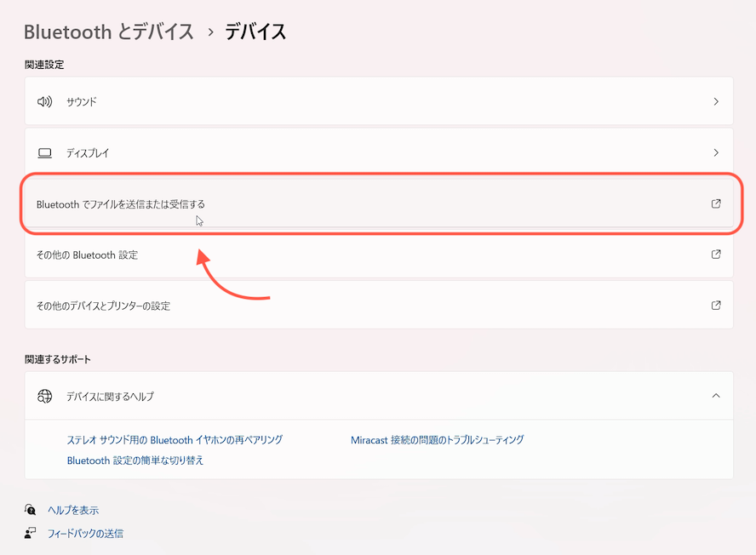
Task: Open Bluetooth 設定の簡単な切り替え link
Action: click(x=135, y=461)
